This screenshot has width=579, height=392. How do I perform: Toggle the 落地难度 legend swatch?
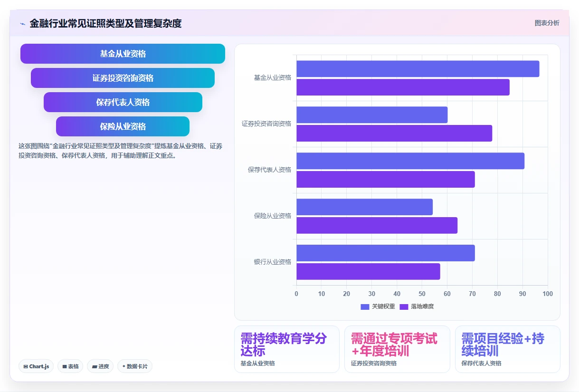pyautogui.click(x=404, y=306)
